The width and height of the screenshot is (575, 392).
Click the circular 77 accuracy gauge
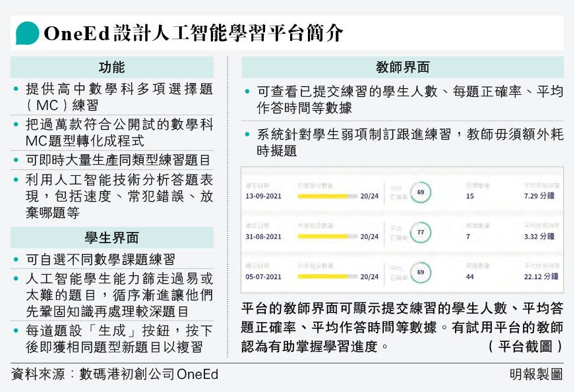tap(421, 233)
